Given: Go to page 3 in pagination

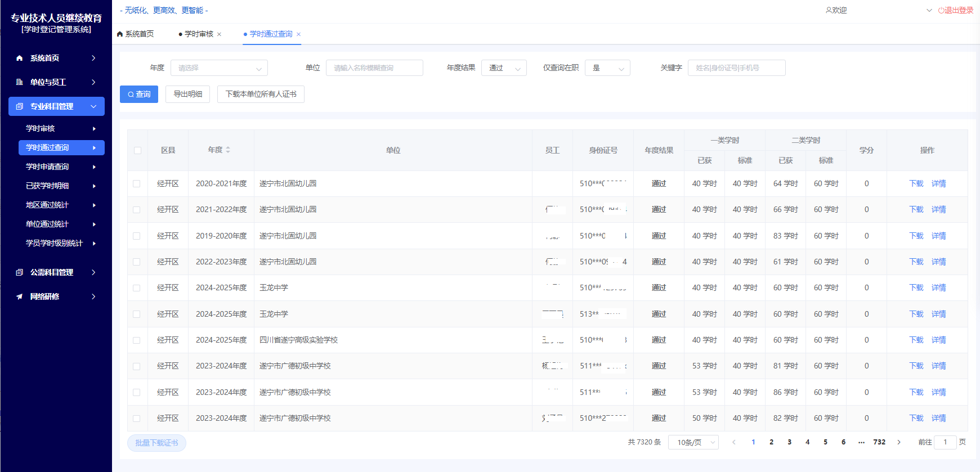Looking at the screenshot, I should tap(789, 442).
